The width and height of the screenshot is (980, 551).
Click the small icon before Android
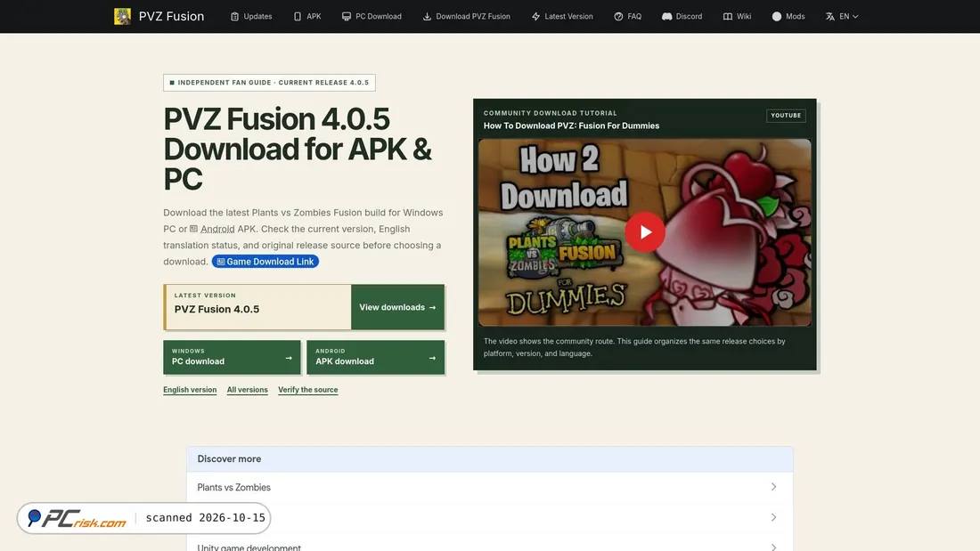coord(193,229)
